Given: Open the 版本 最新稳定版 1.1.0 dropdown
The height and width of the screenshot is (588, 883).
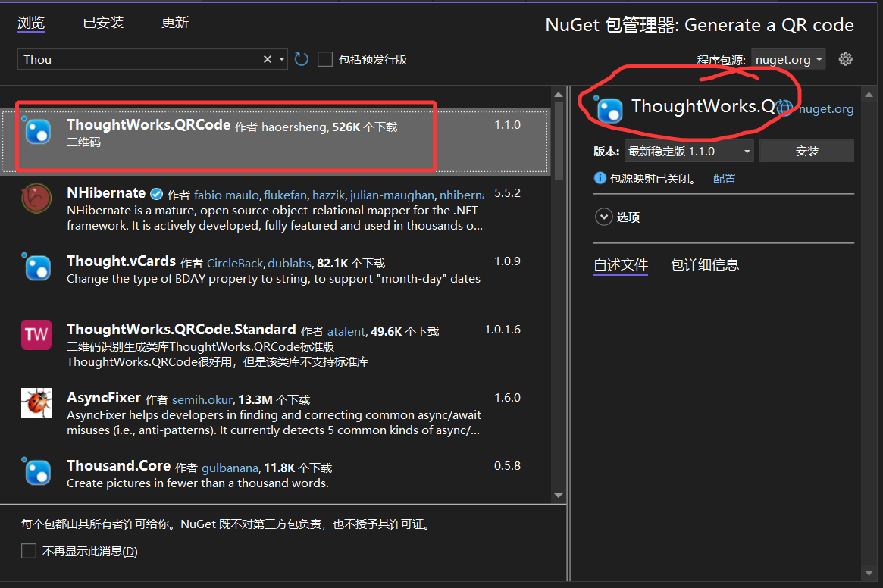Looking at the screenshot, I should (x=689, y=151).
